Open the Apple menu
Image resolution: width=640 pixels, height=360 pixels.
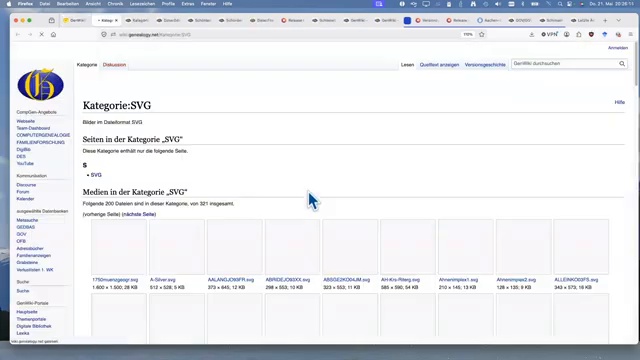(x=9, y=4)
